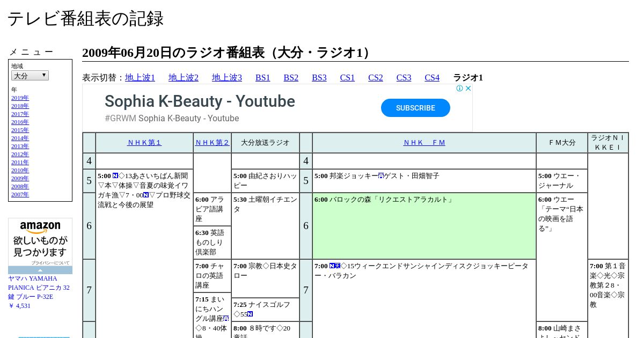Open the ＮＨＫ第１ channel header link
The width and height of the screenshot is (644, 338).
(x=144, y=143)
